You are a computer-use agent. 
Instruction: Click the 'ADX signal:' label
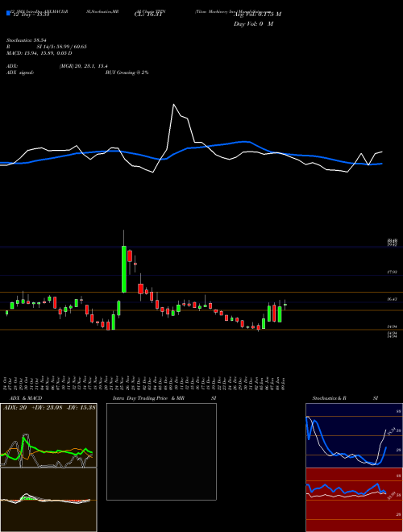pyautogui.click(x=20, y=73)
